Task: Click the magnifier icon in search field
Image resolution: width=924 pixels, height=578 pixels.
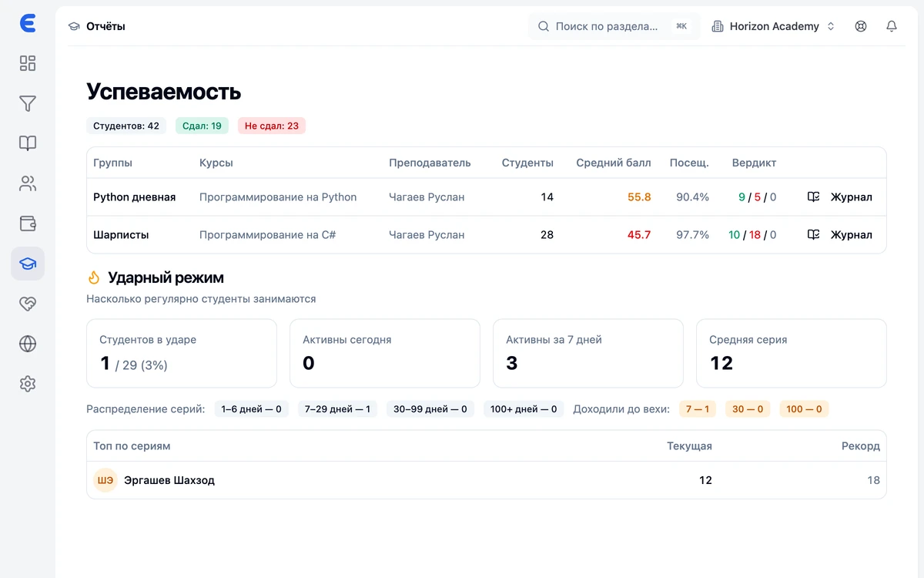Action: (544, 26)
